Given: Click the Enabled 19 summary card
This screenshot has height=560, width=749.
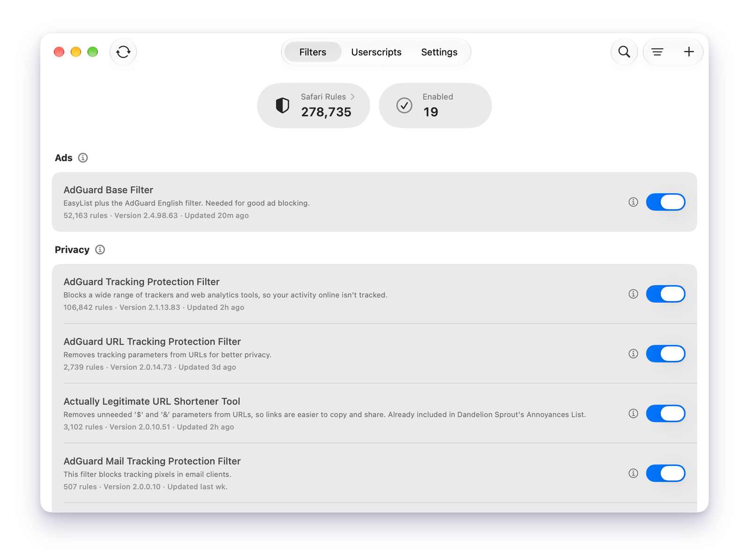Looking at the screenshot, I should point(435,106).
